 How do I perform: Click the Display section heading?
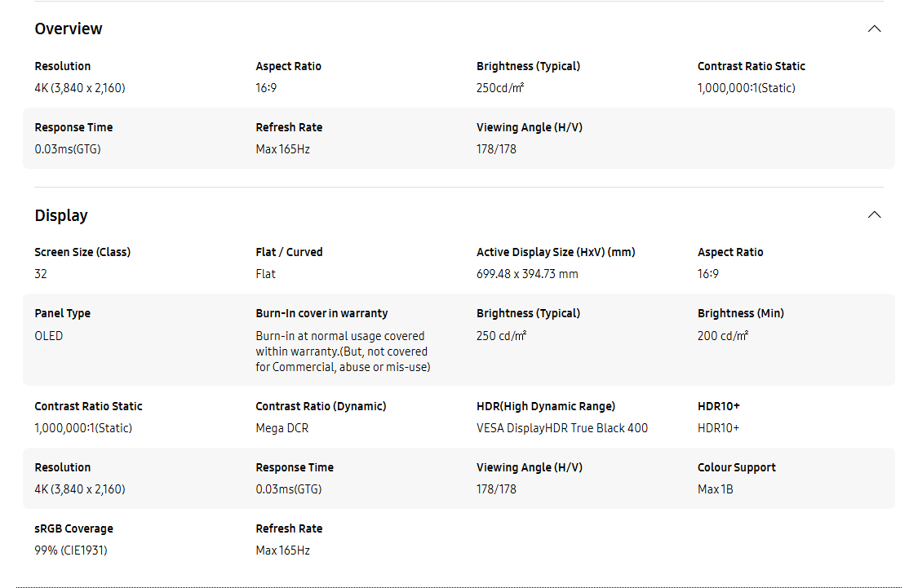coord(61,215)
